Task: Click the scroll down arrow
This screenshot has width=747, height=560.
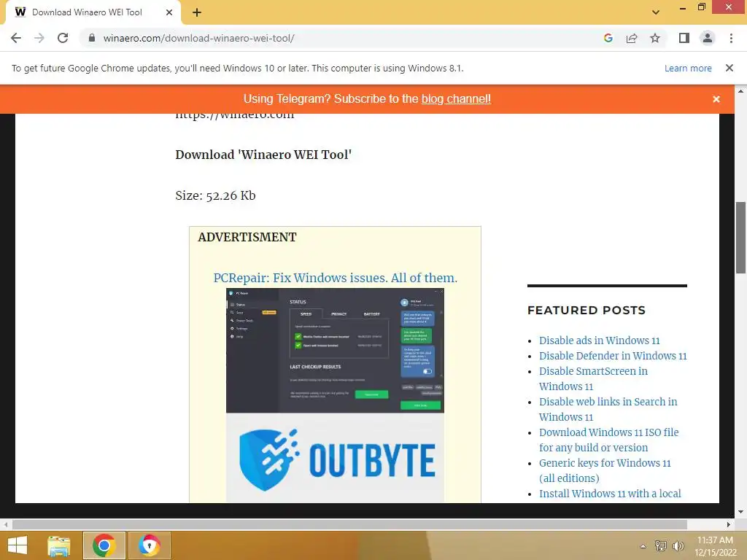Action: (x=740, y=513)
